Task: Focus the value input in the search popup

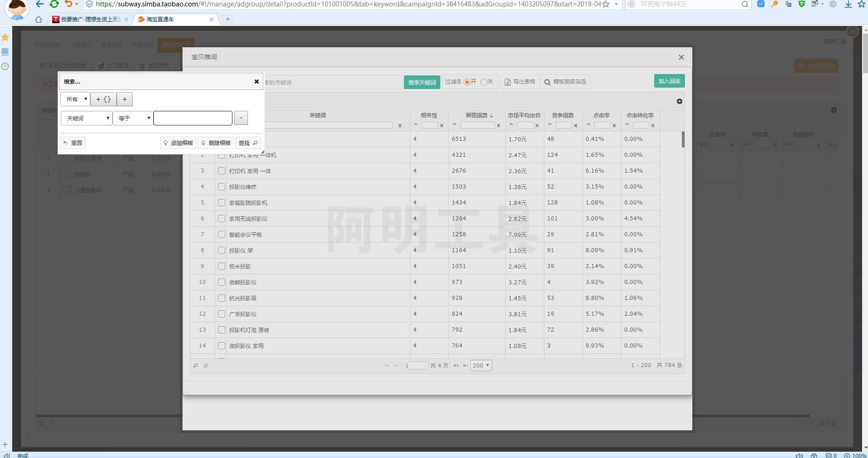Action: pos(193,118)
